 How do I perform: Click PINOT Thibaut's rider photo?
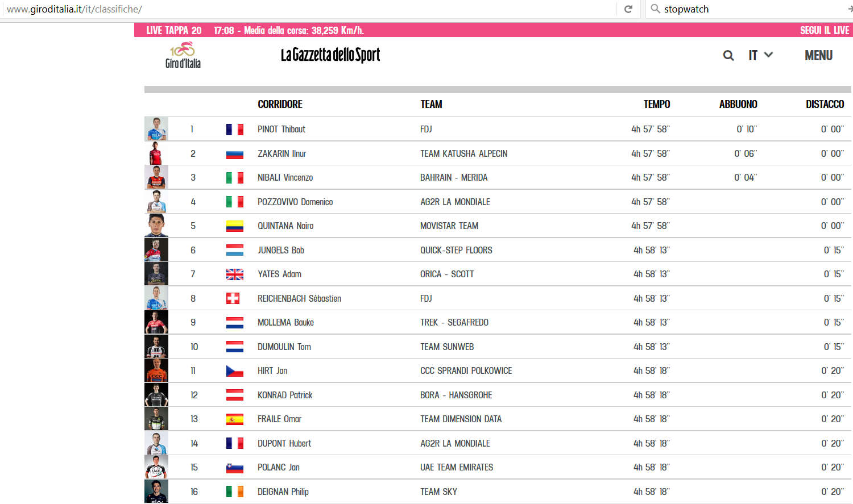point(156,129)
